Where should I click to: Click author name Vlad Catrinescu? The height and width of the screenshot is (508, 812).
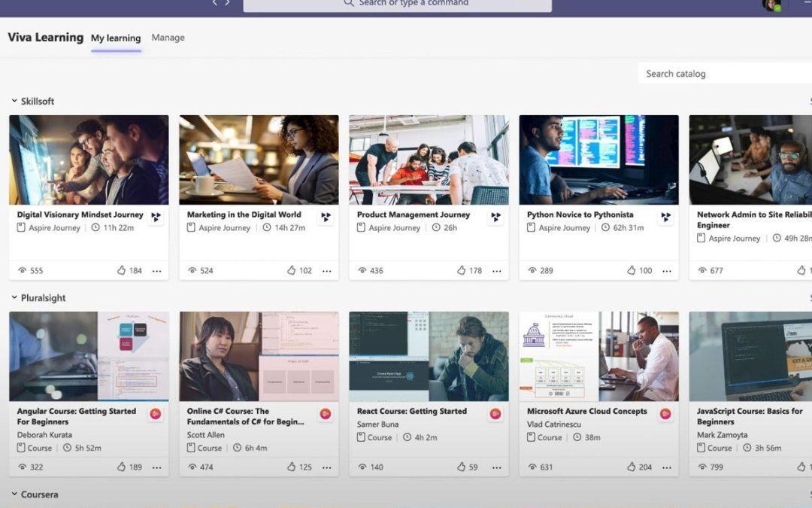click(553, 424)
